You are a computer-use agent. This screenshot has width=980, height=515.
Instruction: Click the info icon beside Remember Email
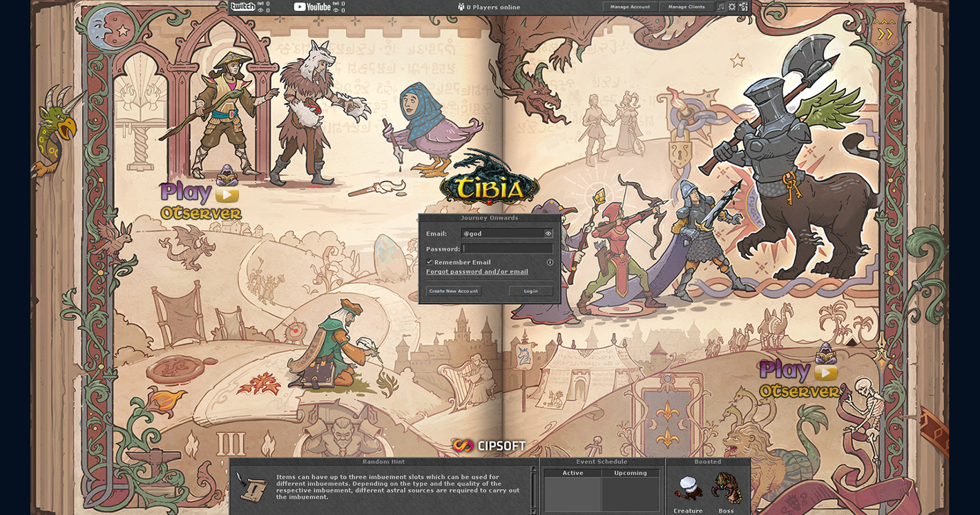[550, 262]
